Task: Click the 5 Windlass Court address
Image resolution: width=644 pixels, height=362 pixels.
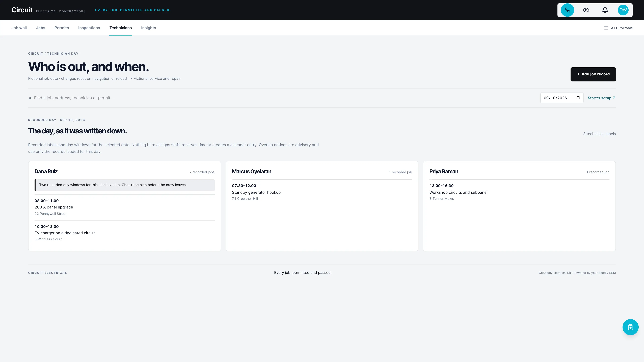Action: click(48, 239)
